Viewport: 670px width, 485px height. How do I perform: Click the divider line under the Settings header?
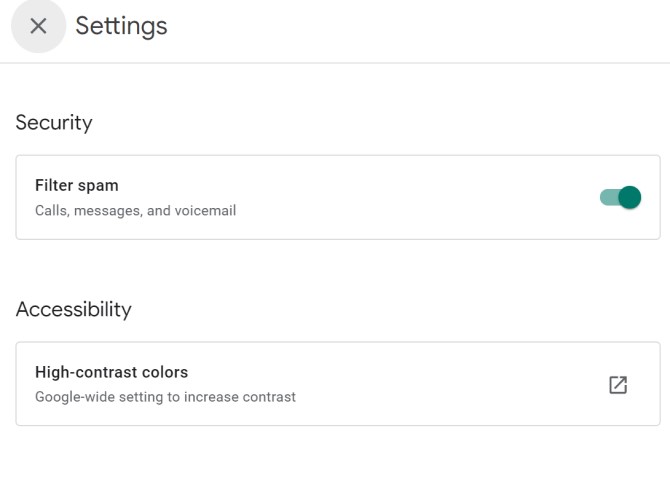coord(335,63)
